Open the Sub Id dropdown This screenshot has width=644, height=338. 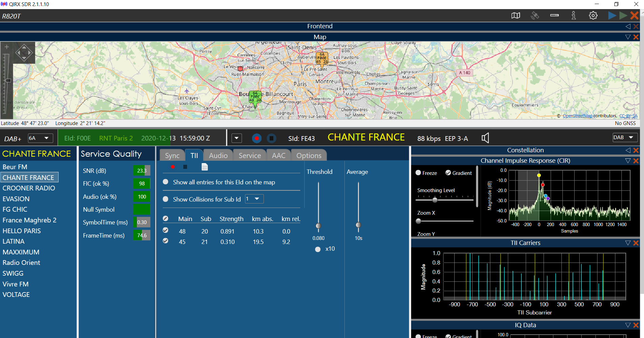254,199
